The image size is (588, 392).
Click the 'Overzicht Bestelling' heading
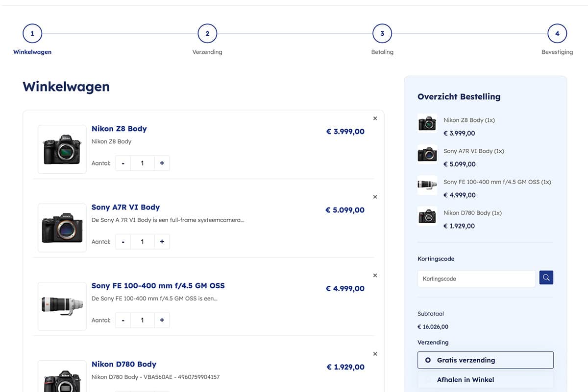(459, 96)
